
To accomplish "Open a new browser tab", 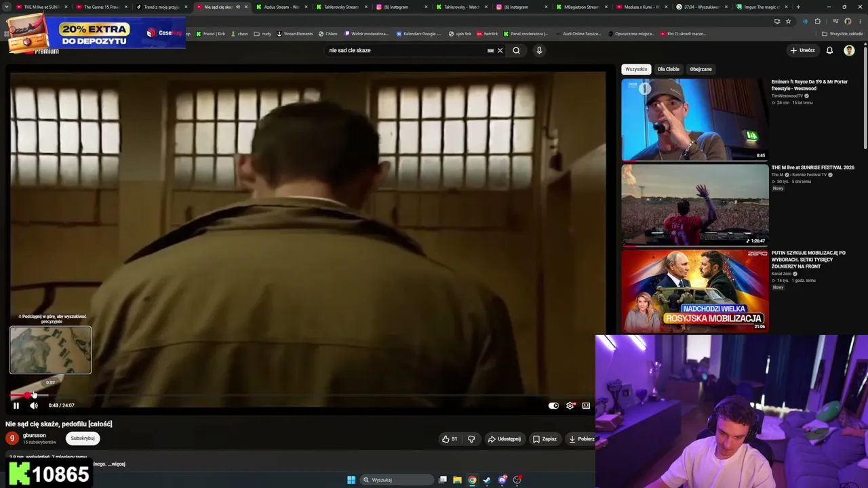I will 798,7.
